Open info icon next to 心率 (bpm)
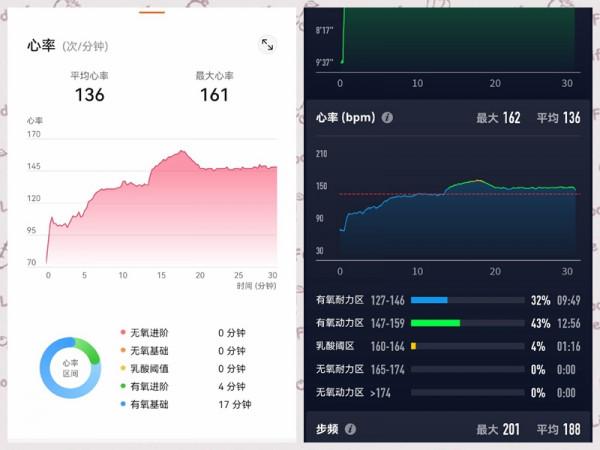Image resolution: width=600 pixels, height=450 pixels. 387,117
